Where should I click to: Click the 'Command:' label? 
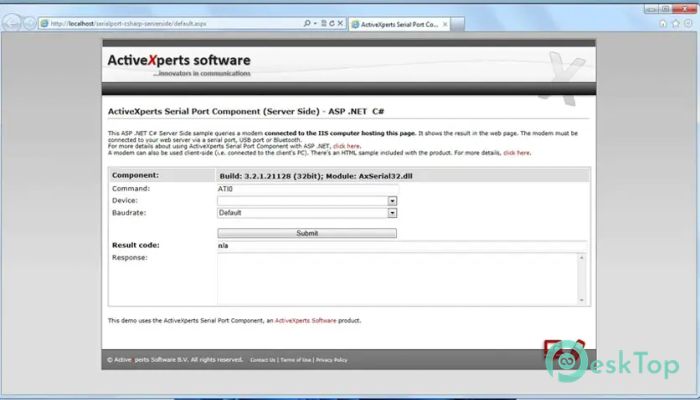click(x=131, y=188)
